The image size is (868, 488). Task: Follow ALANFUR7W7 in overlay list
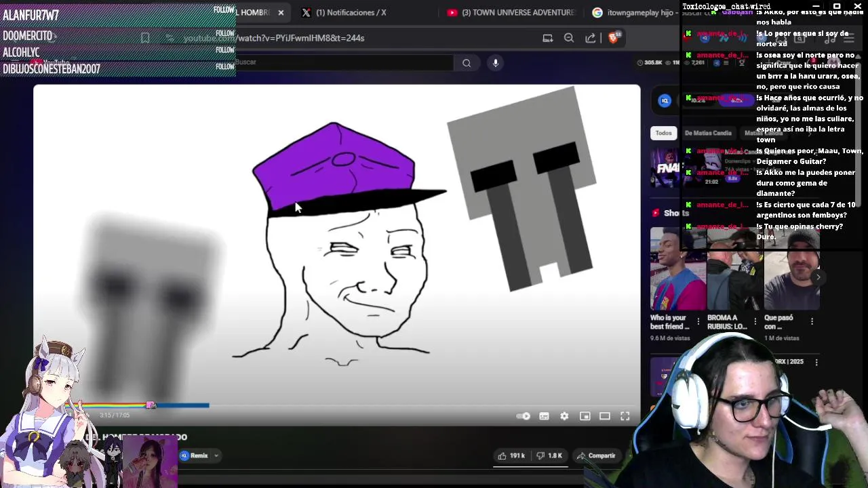click(224, 10)
